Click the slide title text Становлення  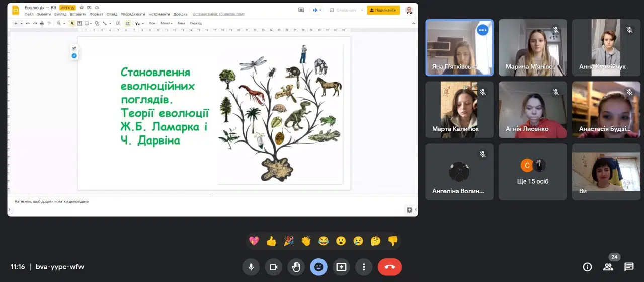pos(155,72)
